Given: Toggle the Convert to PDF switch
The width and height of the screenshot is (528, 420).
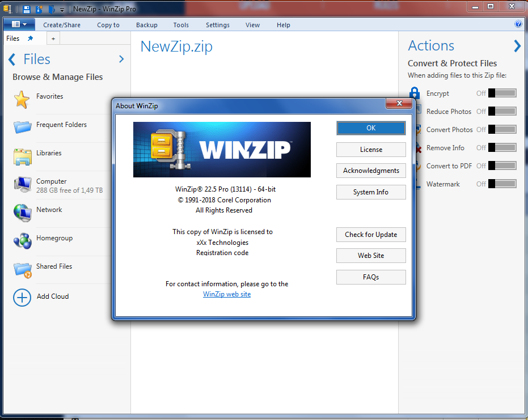Looking at the screenshot, I should (502, 166).
